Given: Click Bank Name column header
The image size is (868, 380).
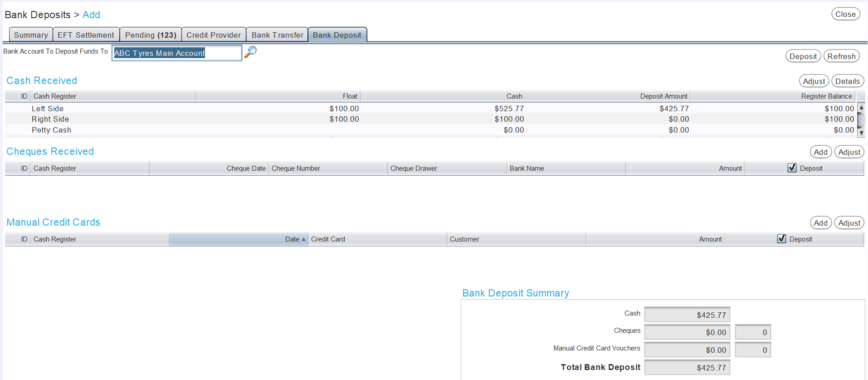Looking at the screenshot, I should click(566, 168).
